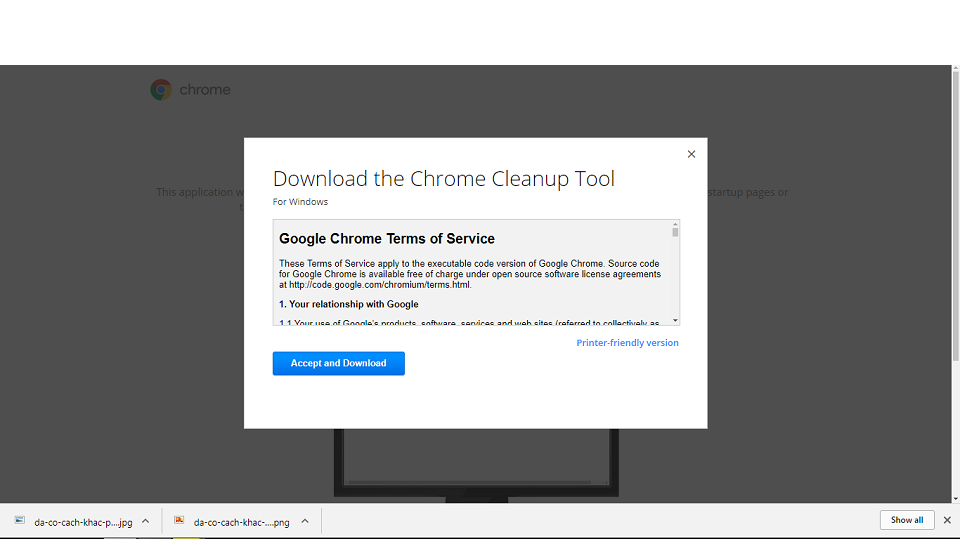Click the Terms of Service scroll-up arrow
Image resolution: width=960 pixels, height=539 pixels.
click(x=675, y=224)
